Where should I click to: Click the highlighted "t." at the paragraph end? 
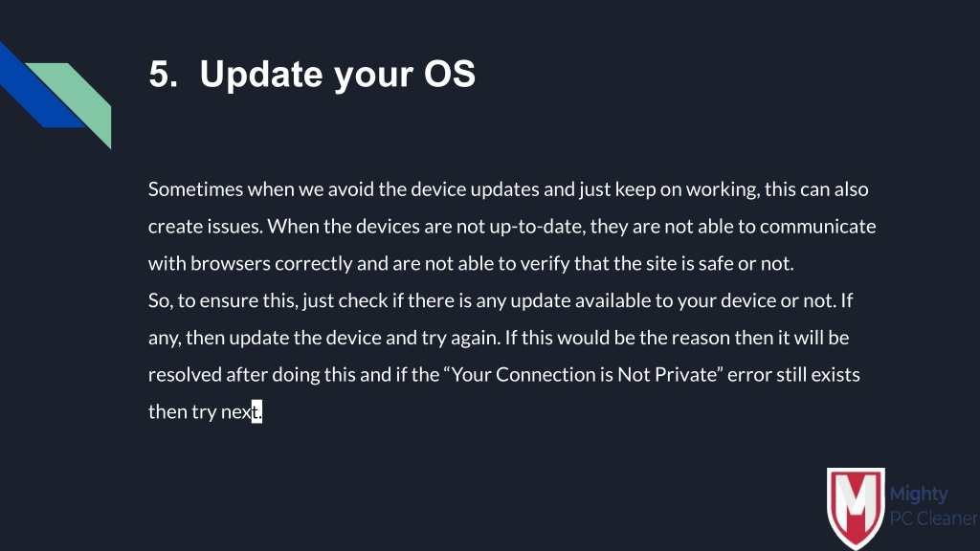point(256,411)
